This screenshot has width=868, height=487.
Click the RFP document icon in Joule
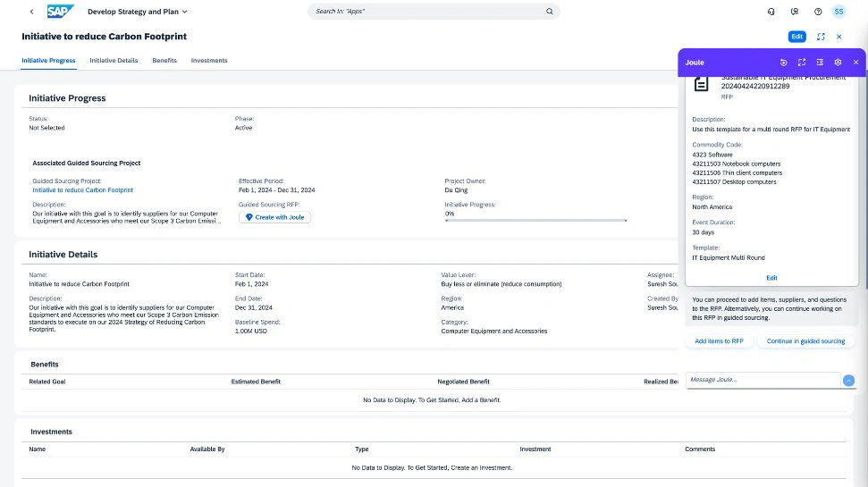point(702,84)
